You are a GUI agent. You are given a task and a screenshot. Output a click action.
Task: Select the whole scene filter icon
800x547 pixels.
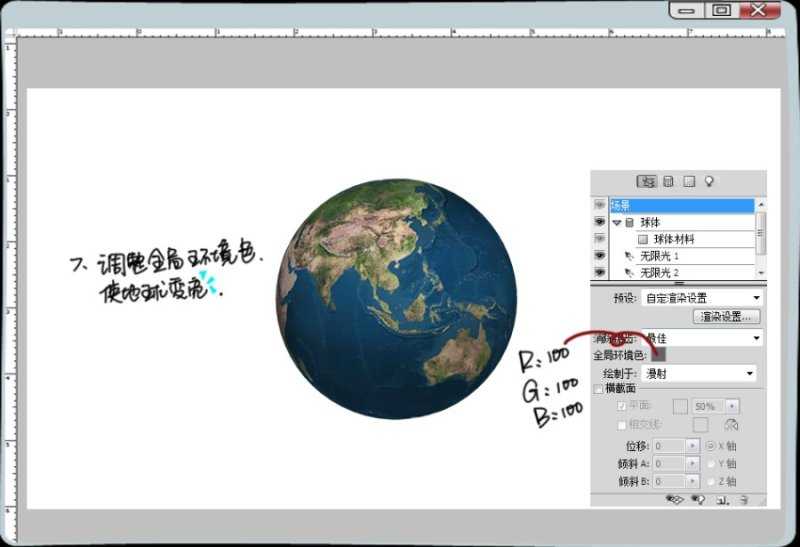click(x=647, y=181)
